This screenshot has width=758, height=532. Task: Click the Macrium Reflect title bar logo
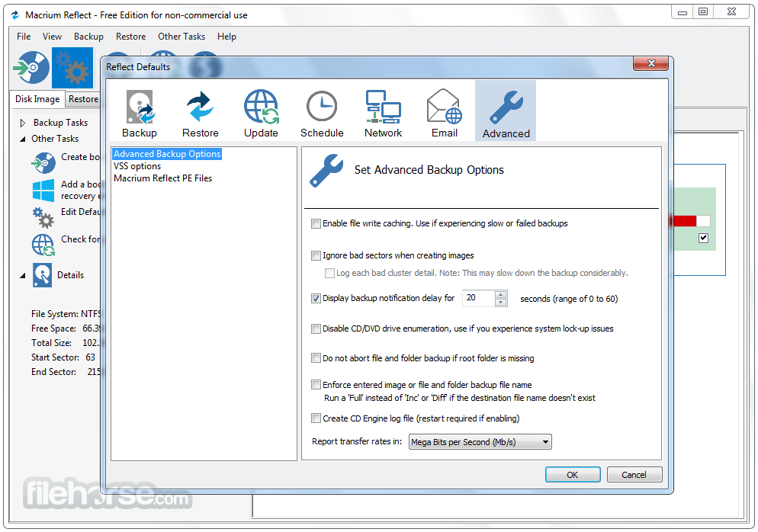tap(15, 15)
